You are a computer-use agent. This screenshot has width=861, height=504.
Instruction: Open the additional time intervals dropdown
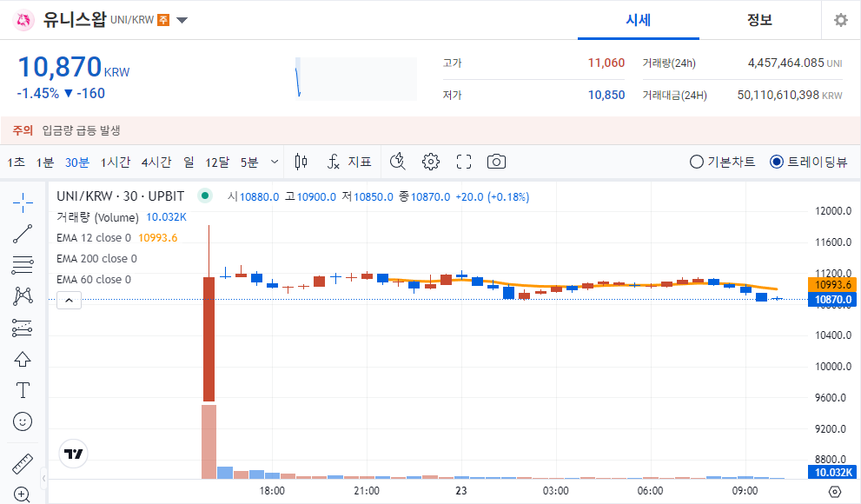[275, 162]
